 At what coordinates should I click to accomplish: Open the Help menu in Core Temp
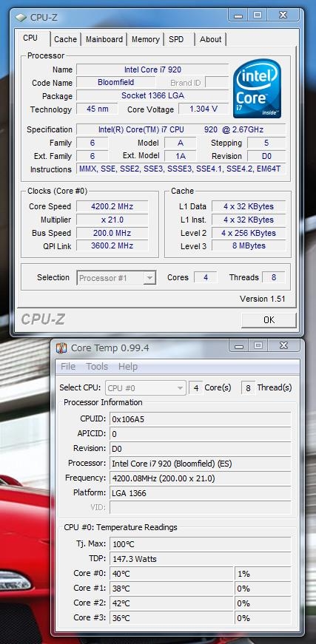pyautogui.click(x=128, y=366)
